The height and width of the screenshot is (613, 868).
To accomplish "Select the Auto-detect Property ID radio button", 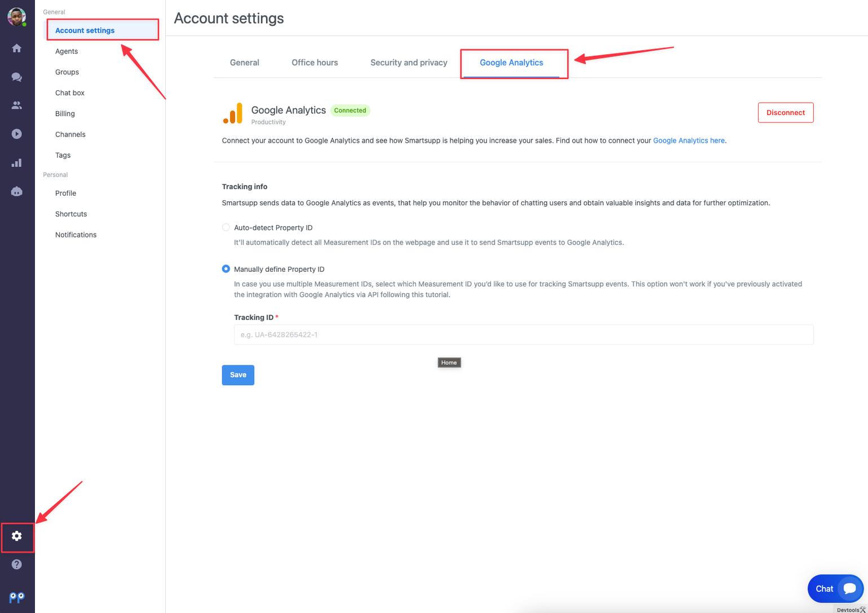I will point(226,227).
